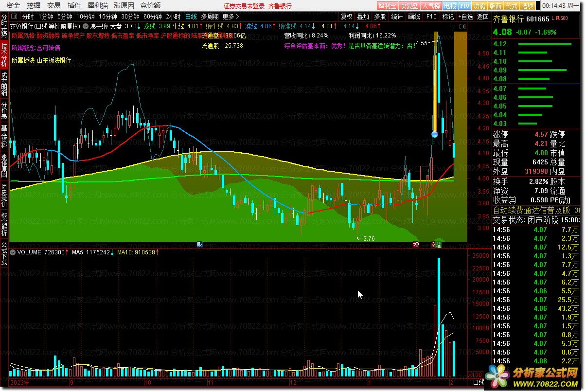Viewport: 586px width, 392px height.
Task: Open the 概念解析 sidebar tab
Action: [4, 225]
